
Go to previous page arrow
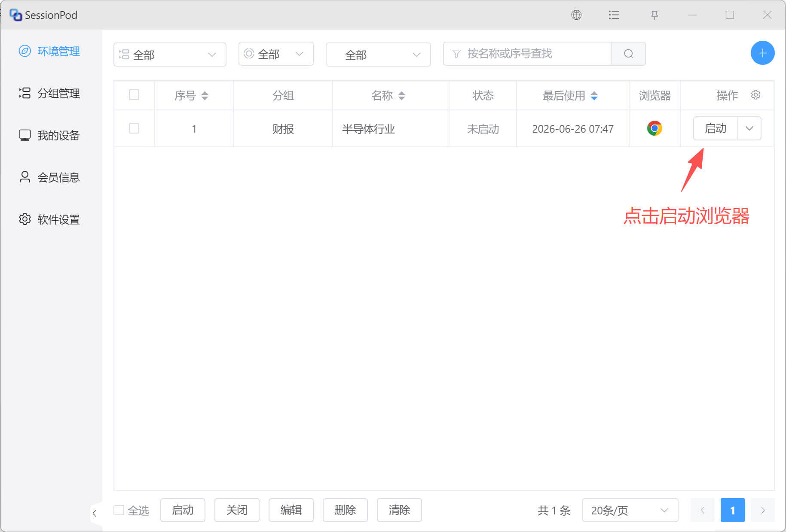702,510
